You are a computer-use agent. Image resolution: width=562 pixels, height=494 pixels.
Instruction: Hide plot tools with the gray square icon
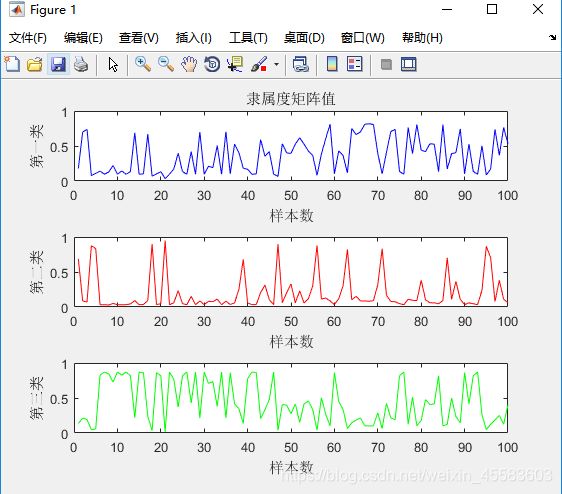point(386,65)
